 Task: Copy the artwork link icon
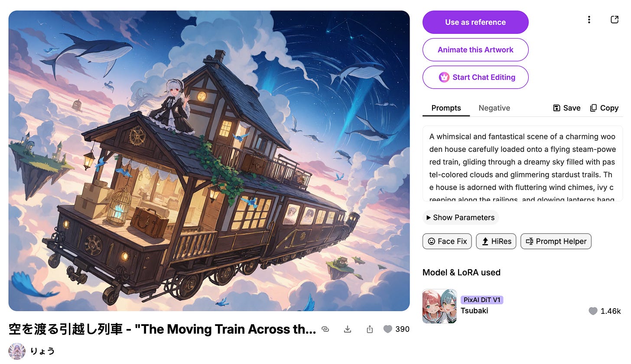(325, 329)
